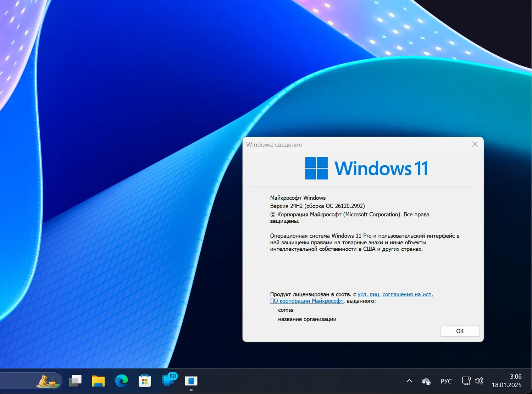The height and width of the screenshot is (394, 532).
Task: Expand hidden system tray icons chevron
Action: click(409, 381)
